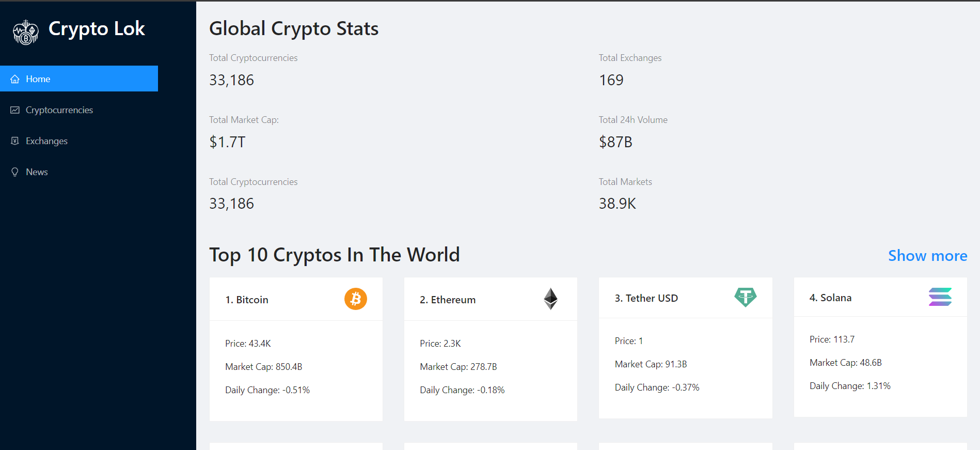Click the News lightbulb icon in sidebar
The image size is (980, 450).
15,172
